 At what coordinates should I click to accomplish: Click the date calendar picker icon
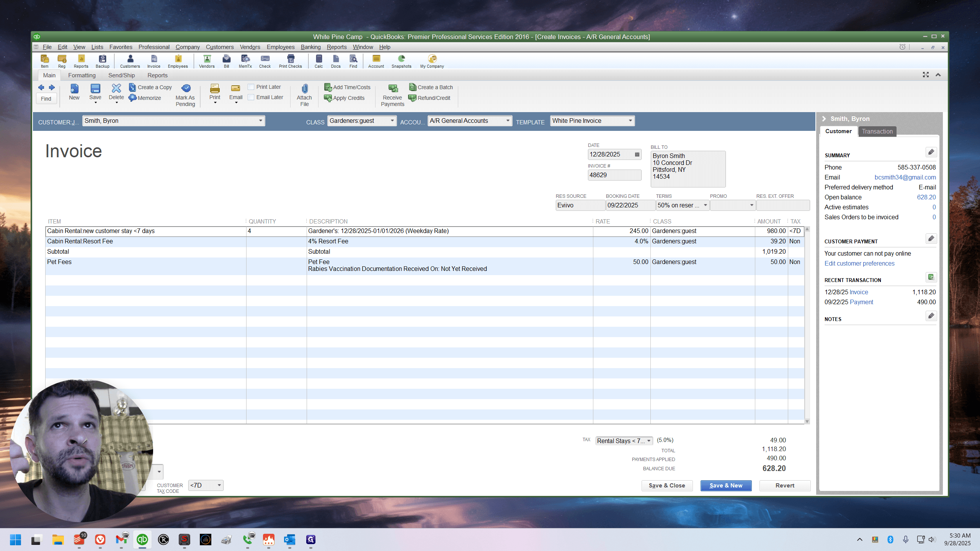[637, 155]
